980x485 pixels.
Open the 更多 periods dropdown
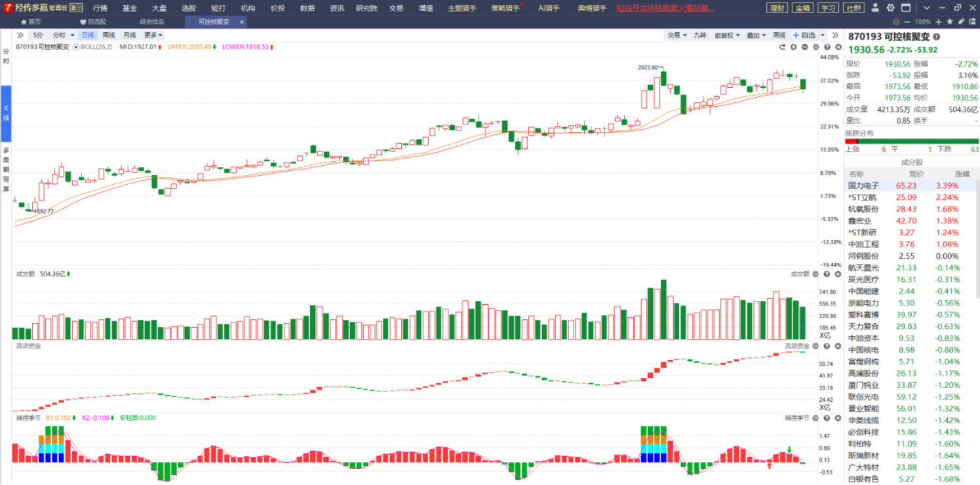pos(153,35)
